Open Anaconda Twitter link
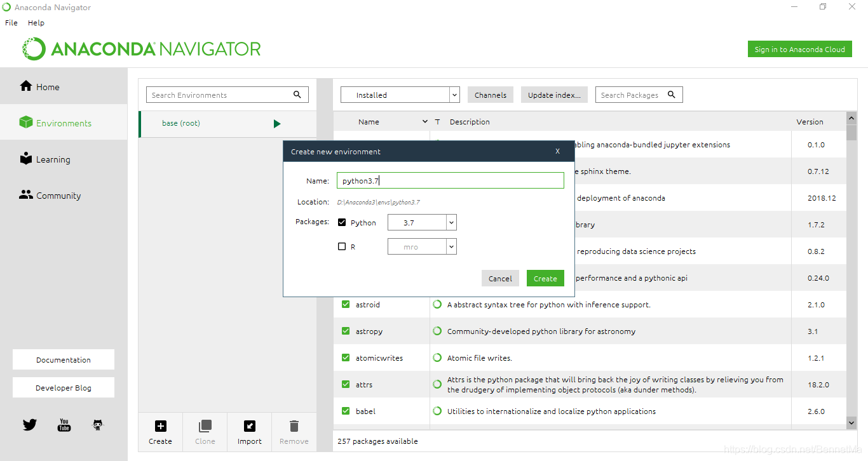 (x=30, y=425)
